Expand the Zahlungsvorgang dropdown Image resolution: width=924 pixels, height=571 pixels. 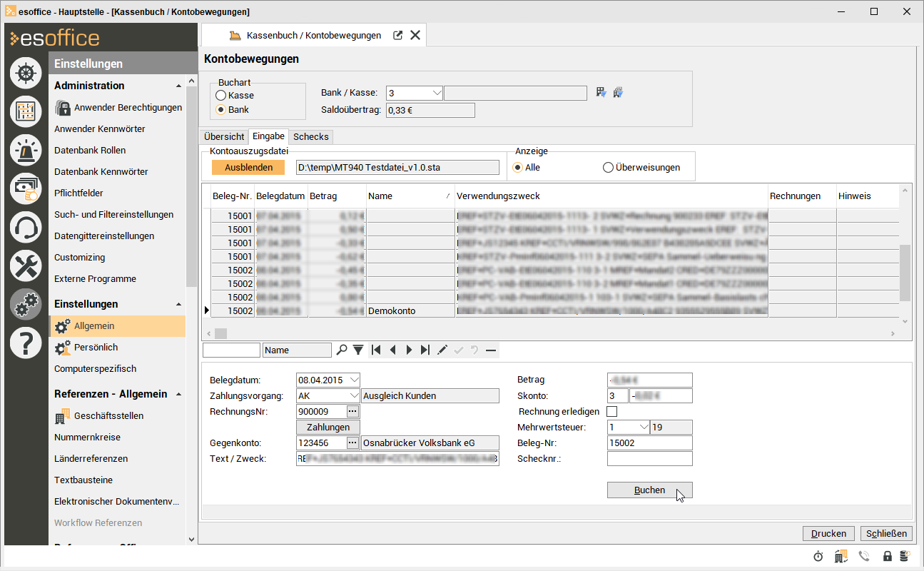tap(353, 396)
